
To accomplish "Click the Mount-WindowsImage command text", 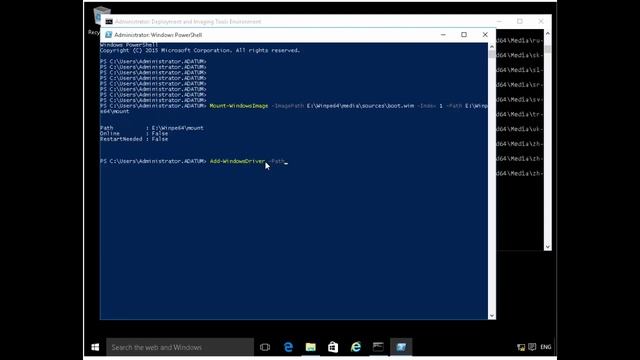I will pos(239,106).
